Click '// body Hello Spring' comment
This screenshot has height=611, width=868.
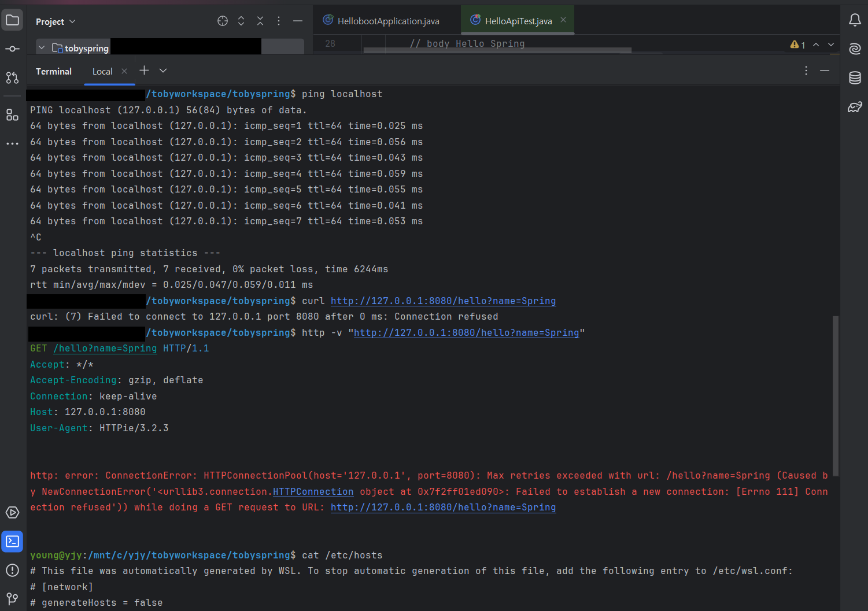tap(467, 43)
